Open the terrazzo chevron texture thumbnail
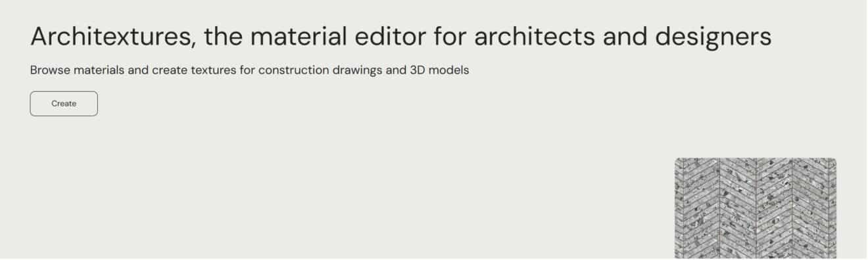 [756, 209]
